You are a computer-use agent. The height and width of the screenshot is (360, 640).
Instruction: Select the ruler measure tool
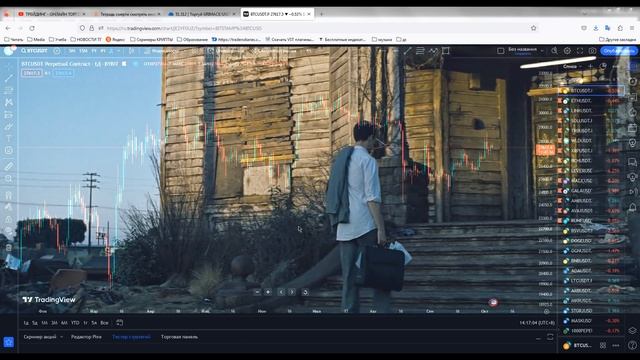pyautogui.click(x=9, y=166)
